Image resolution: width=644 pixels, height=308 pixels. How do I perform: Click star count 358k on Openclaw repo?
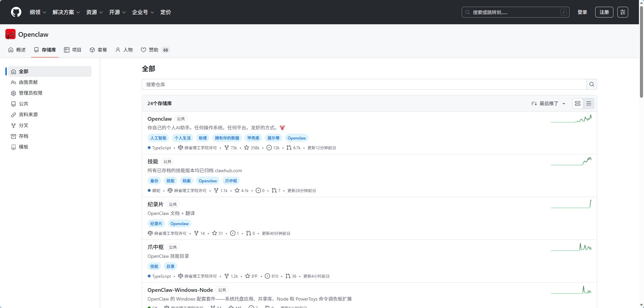(x=252, y=148)
